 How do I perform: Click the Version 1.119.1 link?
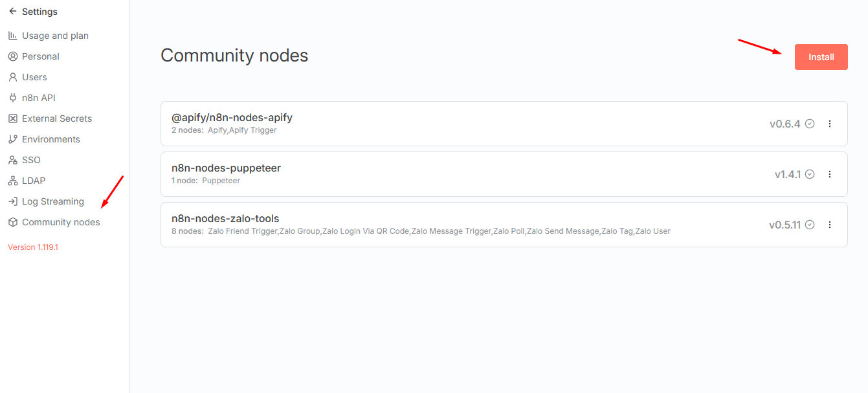pyautogui.click(x=33, y=247)
